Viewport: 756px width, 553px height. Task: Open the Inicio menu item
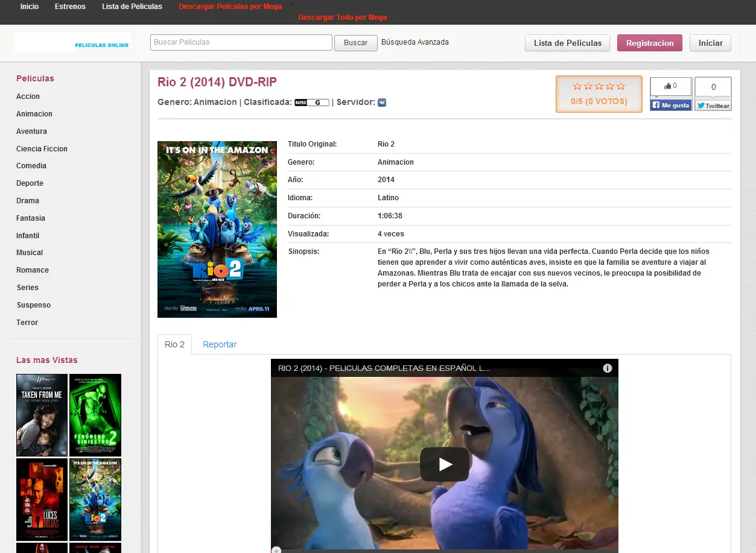(30, 7)
